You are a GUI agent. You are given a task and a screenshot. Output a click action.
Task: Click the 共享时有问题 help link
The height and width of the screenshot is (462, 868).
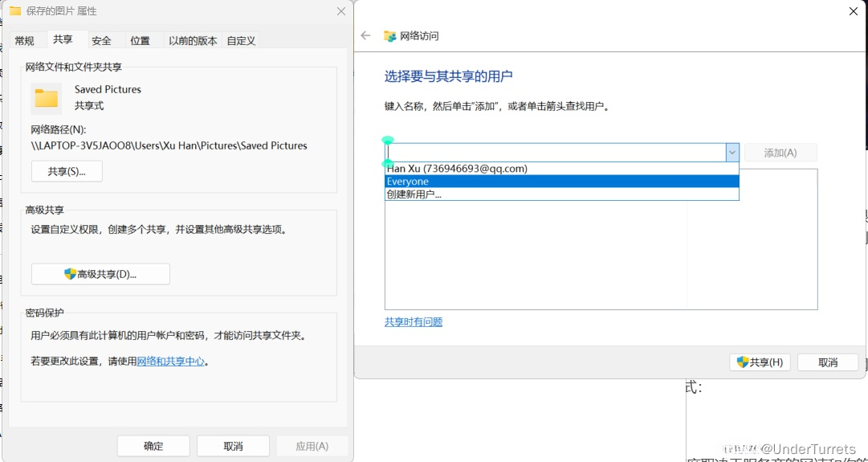tap(414, 322)
